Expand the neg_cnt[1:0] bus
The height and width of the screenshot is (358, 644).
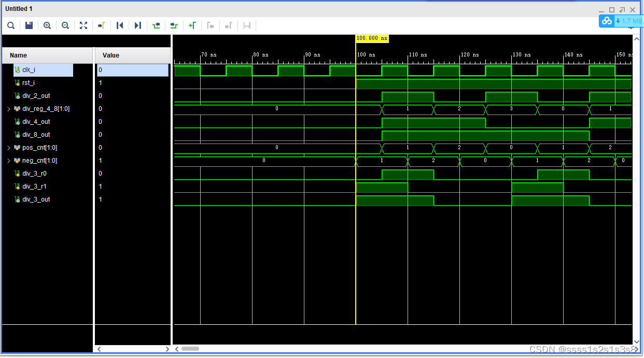(x=8, y=161)
